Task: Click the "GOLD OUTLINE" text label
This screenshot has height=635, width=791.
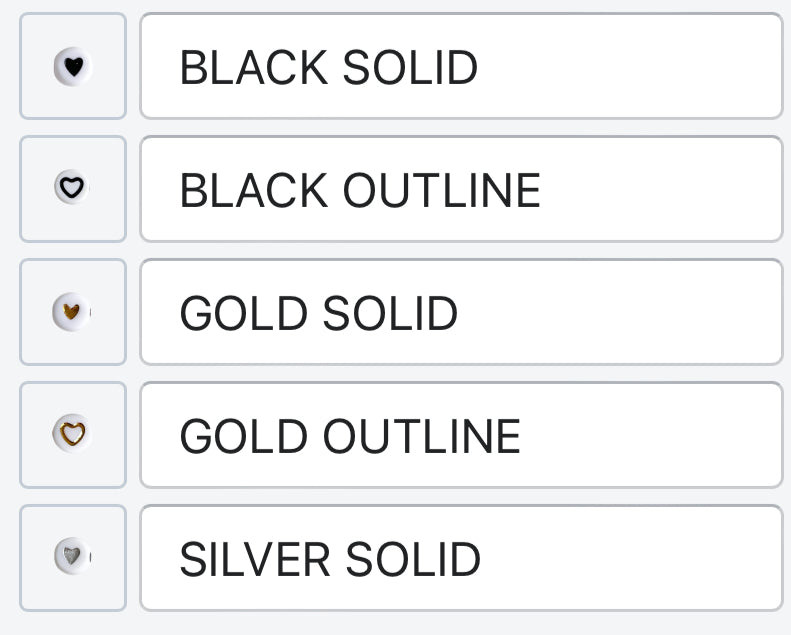Action: [x=350, y=437]
